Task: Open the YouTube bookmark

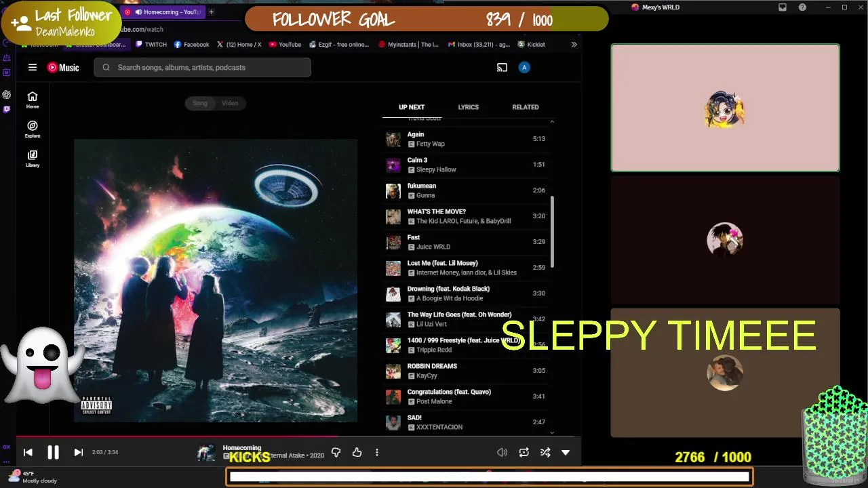Action: pos(285,45)
